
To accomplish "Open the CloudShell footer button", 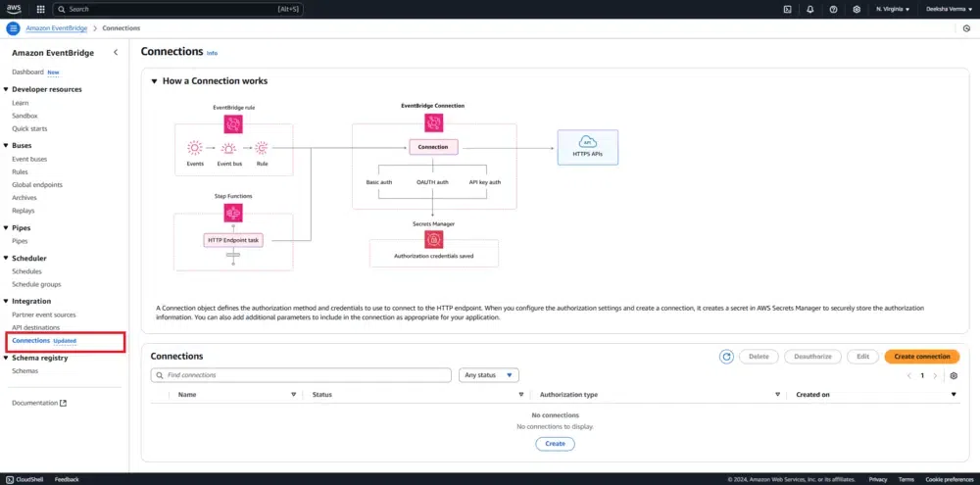I will coord(25,479).
